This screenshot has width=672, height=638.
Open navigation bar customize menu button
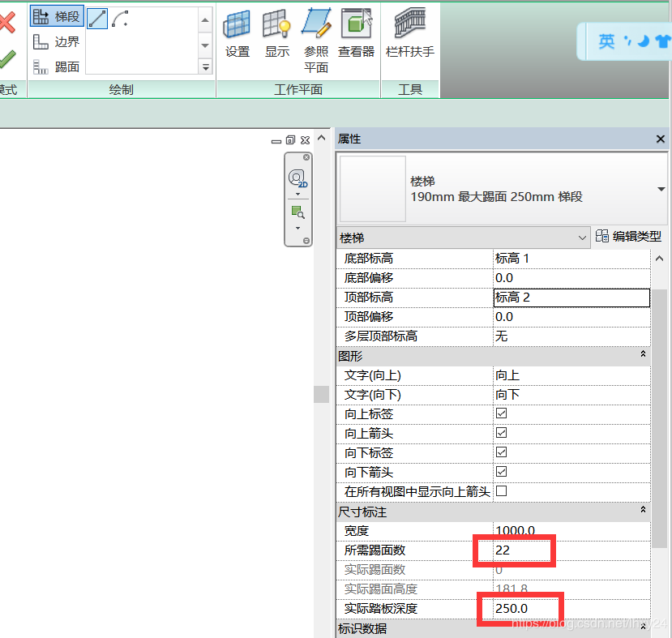[x=306, y=241]
